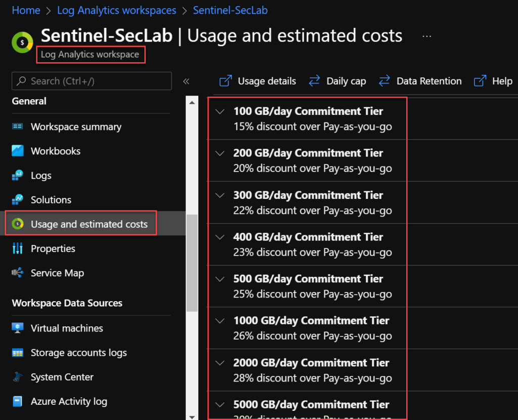Click the '15% discount over Pay-as-you-go' text
The width and height of the screenshot is (518, 420).
(x=313, y=127)
